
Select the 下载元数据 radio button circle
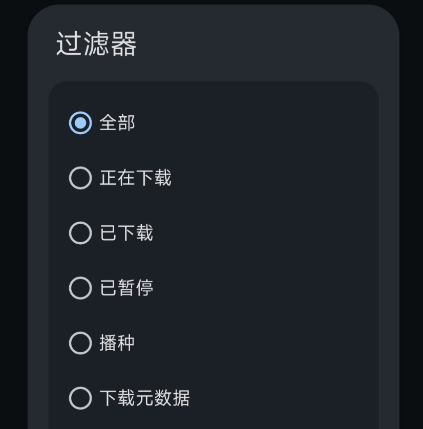tap(80, 398)
